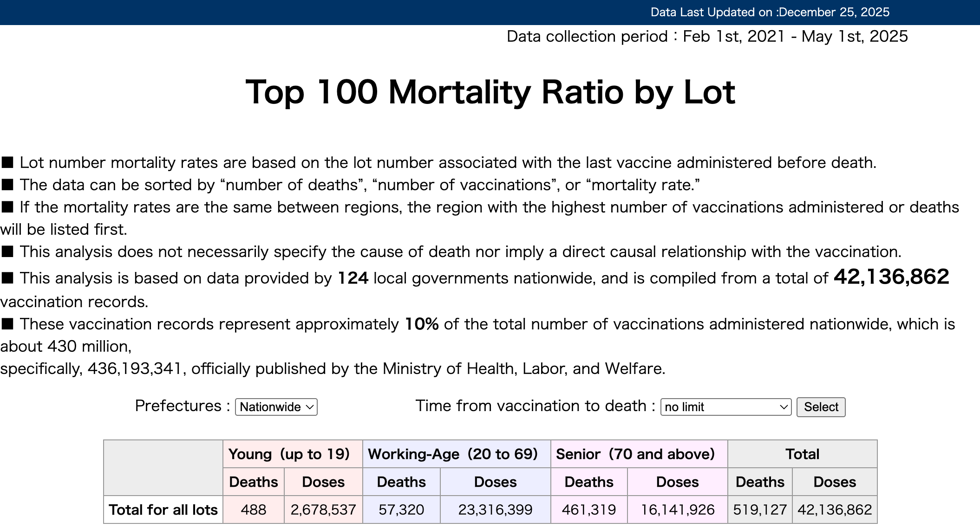This screenshot has height=529, width=980.
Task: Click the Data Last Updated banner text
Action: pos(770,12)
